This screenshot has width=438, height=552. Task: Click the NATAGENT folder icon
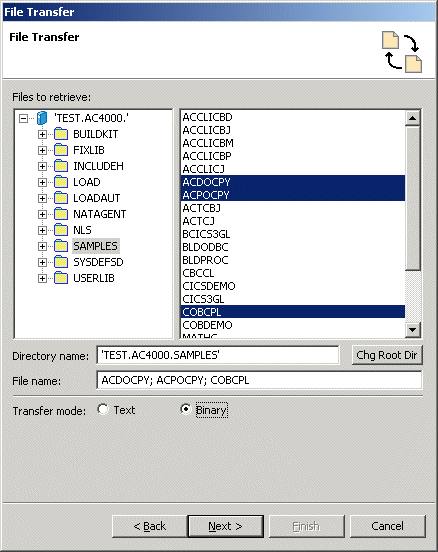point(61,214)
